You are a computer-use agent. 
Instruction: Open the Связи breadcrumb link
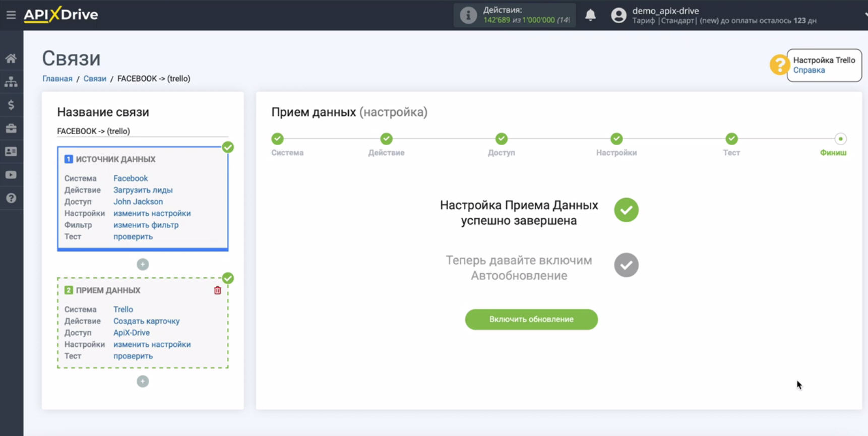point(95,79)
